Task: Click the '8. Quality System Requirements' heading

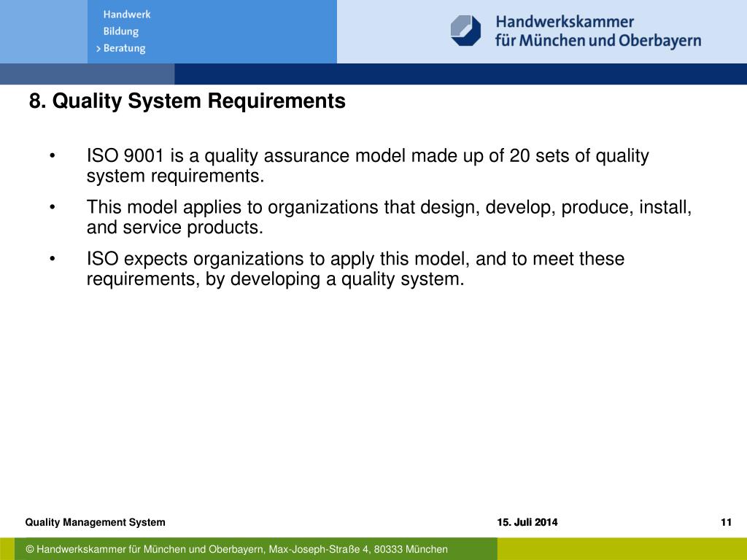Action: coord(187,101)
